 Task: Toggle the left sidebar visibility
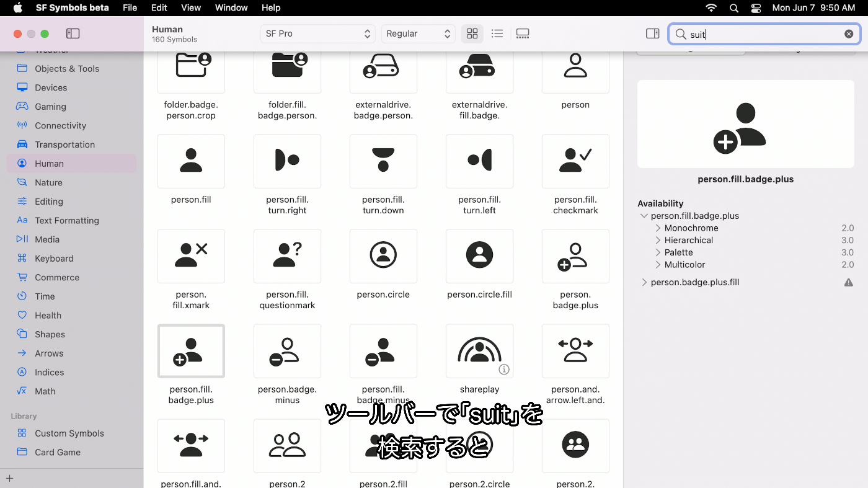tap(73, 33)
